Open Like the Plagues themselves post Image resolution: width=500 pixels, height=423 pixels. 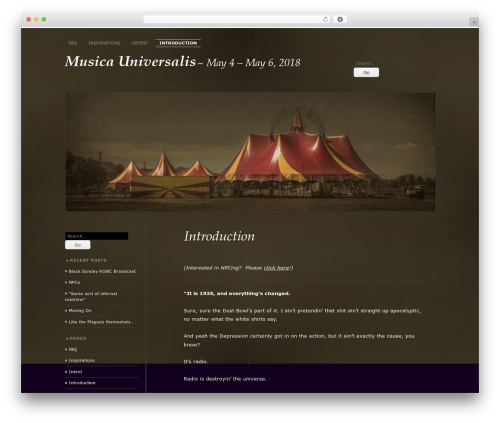click(101, 322)
